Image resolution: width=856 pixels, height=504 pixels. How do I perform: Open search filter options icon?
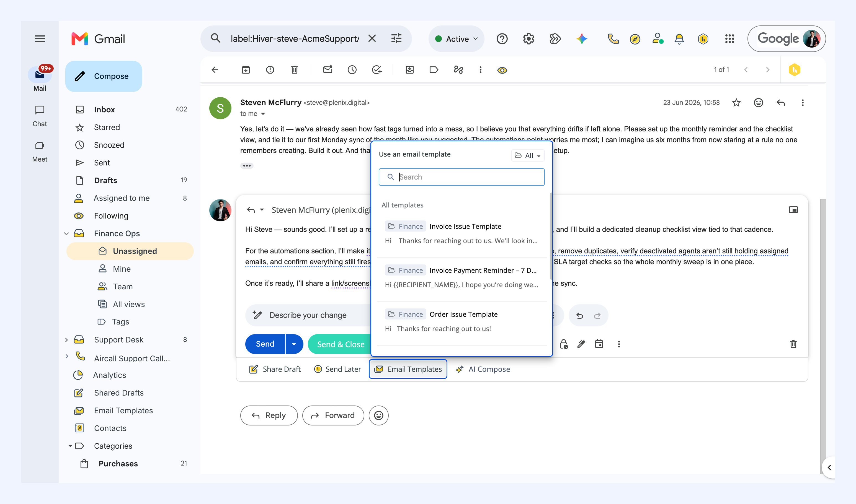[396, 38]
